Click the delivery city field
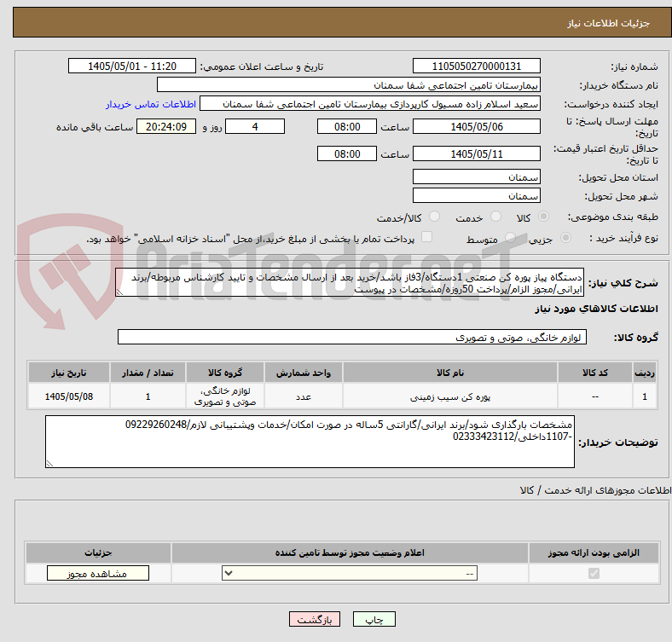 click(x=476, y=195)
